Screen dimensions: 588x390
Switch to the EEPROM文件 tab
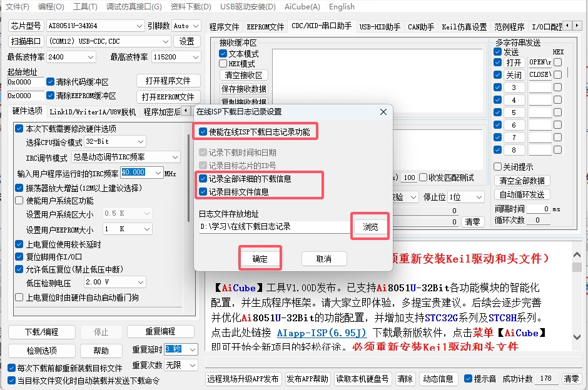tap(265, 27)
